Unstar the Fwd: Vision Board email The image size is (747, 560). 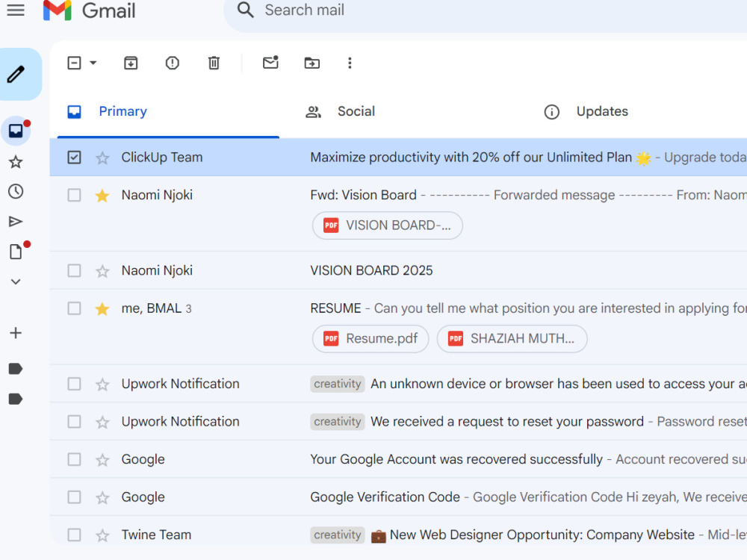pyautogui.click(x=102, y=195)
